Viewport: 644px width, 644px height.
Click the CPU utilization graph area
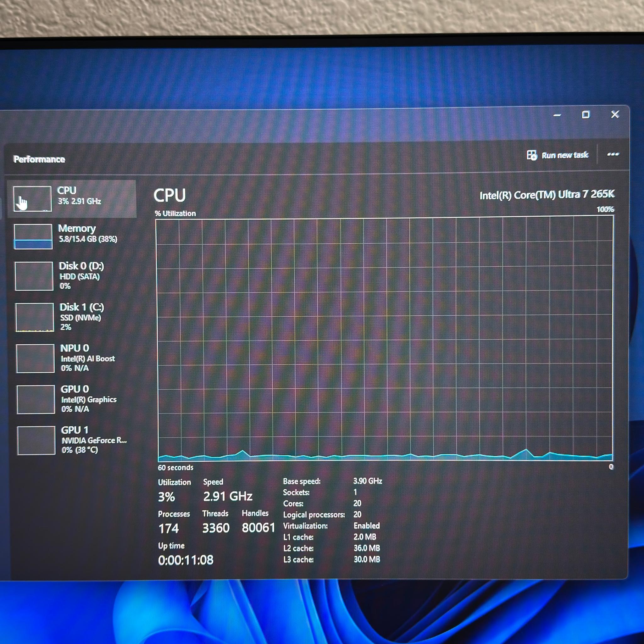pyautogui.click(x=385, y=339)
